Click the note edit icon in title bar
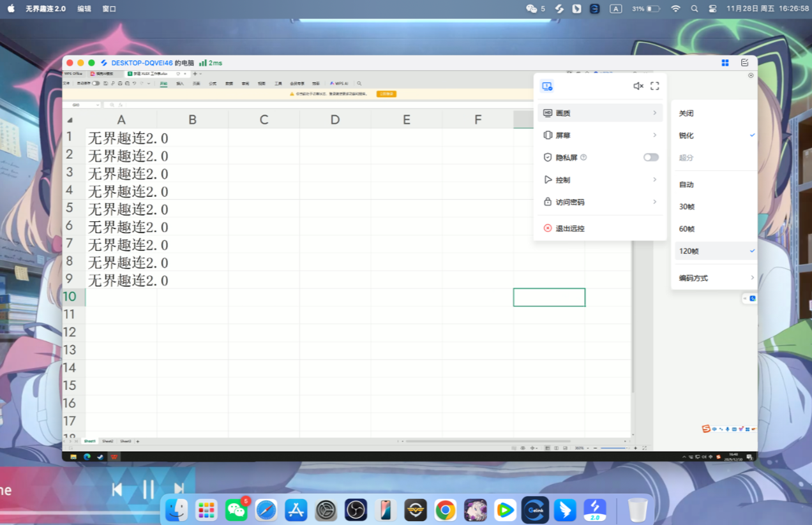 (x=744, y=63)
